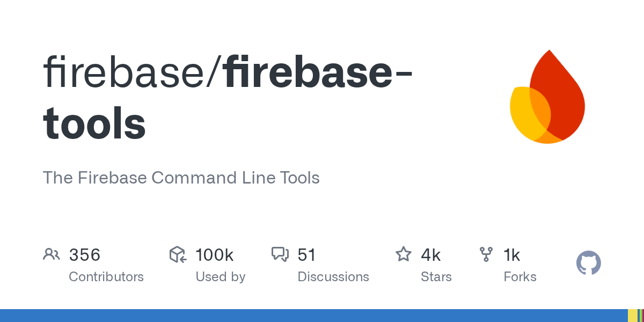Click the Used by label

220,277
